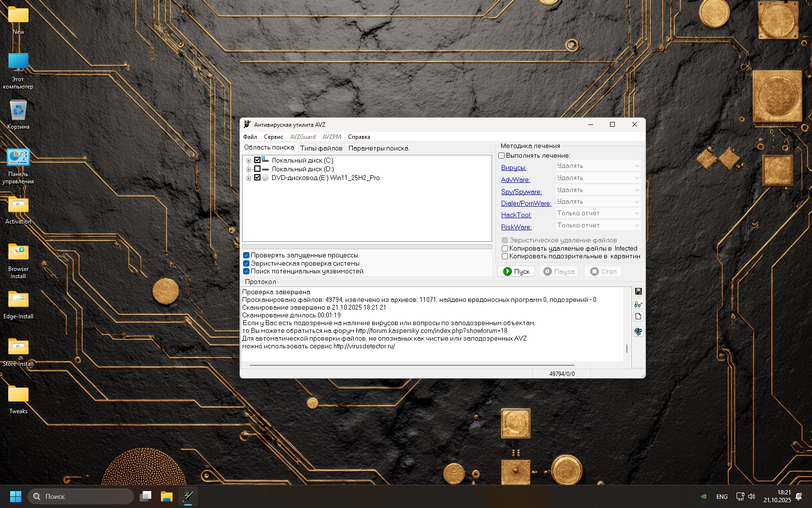Open the RiskWare action dropdown
The image size is (812, 508).
598,225
